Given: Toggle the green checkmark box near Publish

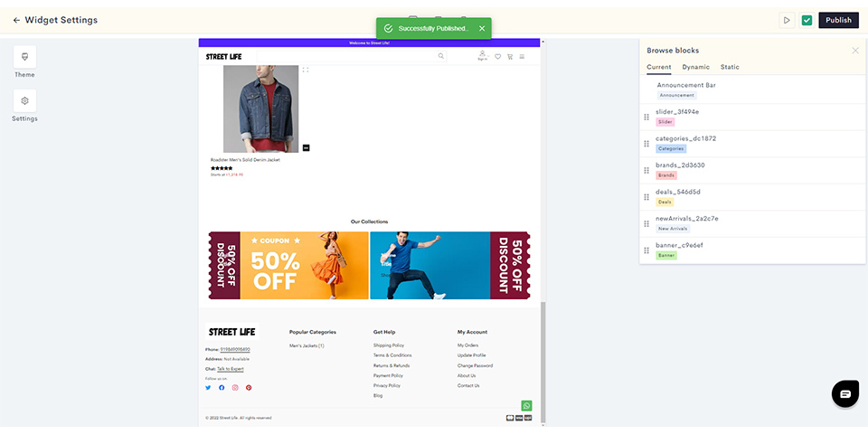Looking at the screenshot, I should tap(807, 21).
